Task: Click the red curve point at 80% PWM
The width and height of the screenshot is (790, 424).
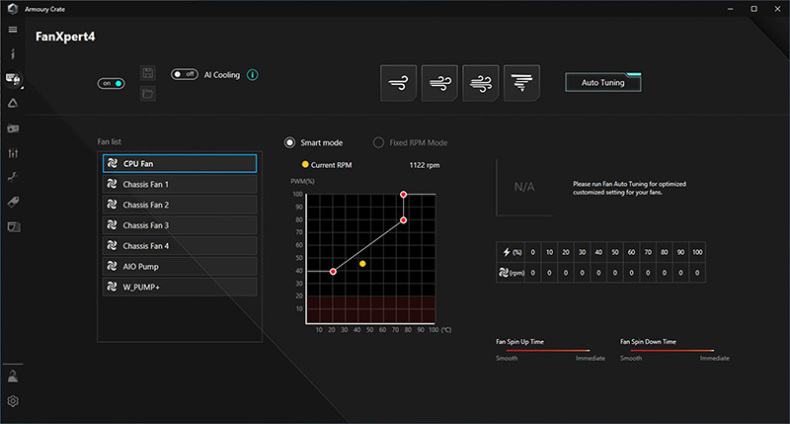Action: [404, 220]
